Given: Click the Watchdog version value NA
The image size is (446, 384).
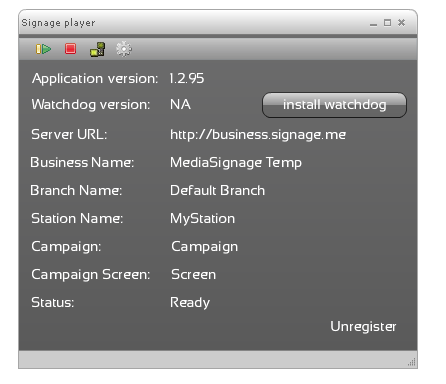Looking at the screenshot, I should (x=180, y=105).
